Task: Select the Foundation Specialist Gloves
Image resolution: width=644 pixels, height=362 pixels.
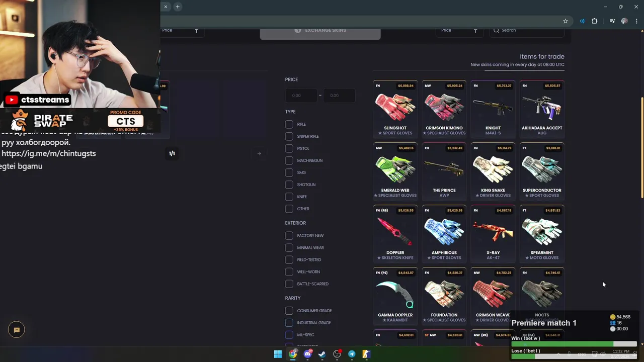Action: pos(444,296)
